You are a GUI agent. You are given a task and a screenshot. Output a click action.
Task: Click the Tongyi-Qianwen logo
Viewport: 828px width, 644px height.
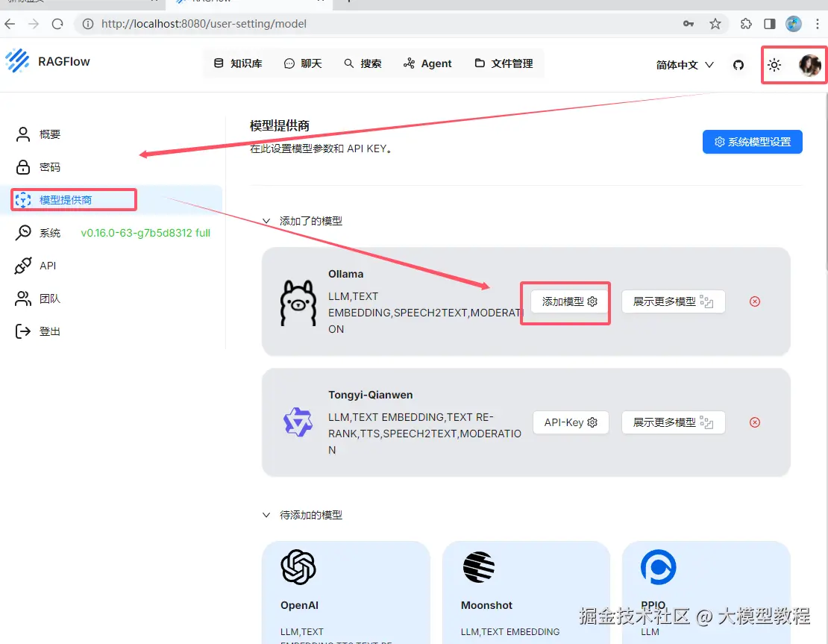[x=298, y=422]
